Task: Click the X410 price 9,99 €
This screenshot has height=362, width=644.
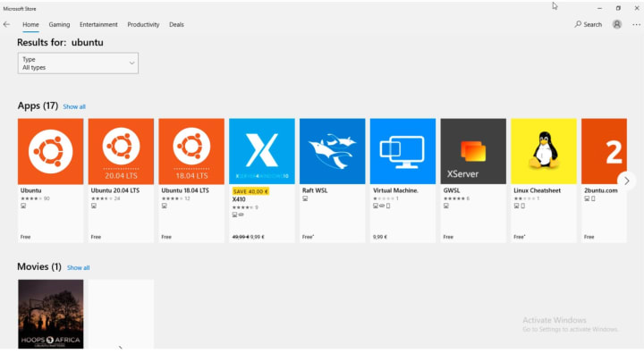Action: click(258, 237)
